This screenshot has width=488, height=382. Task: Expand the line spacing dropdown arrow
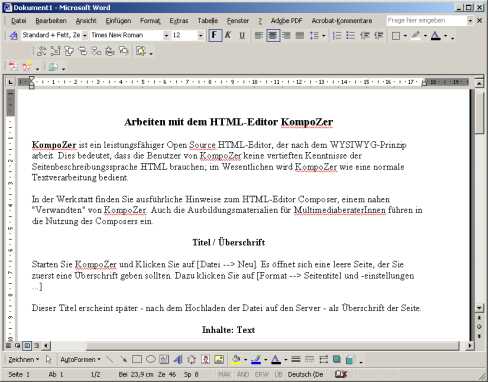324,36
